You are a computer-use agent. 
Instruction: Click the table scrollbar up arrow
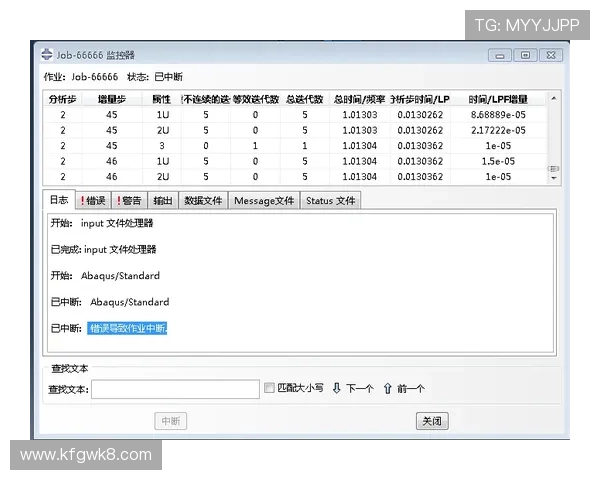554,99
